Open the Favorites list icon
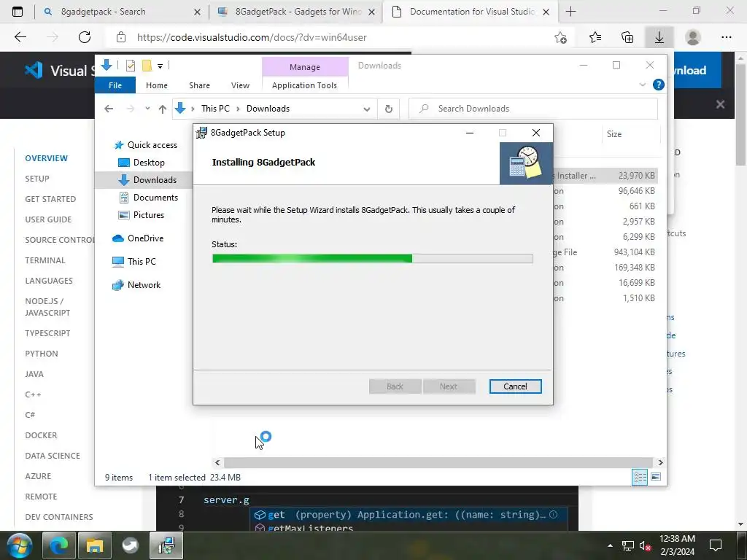Screen dimensions: 747x560 (595, 38)
